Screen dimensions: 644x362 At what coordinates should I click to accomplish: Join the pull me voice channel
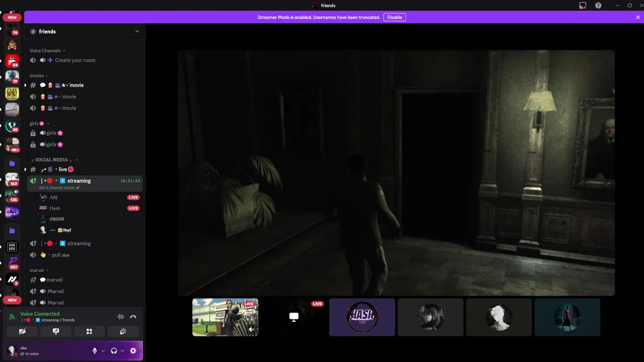click(85, 255)
